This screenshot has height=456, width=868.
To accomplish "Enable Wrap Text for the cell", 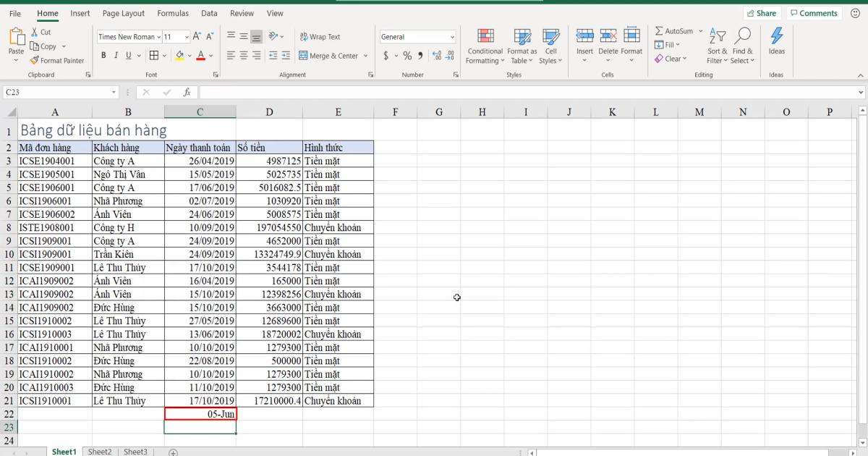I will pyautogui.click(x=320, y=36).
